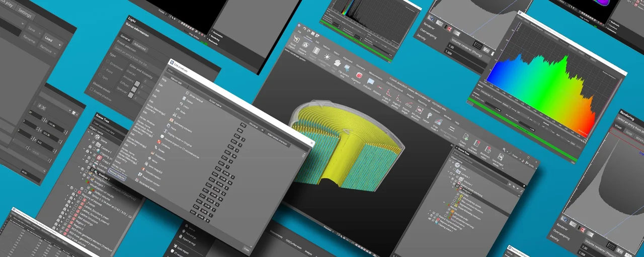Select the Angle (4 points) tool
The width and height of the screenshot is (644, 257).
(x=388, y=92)
